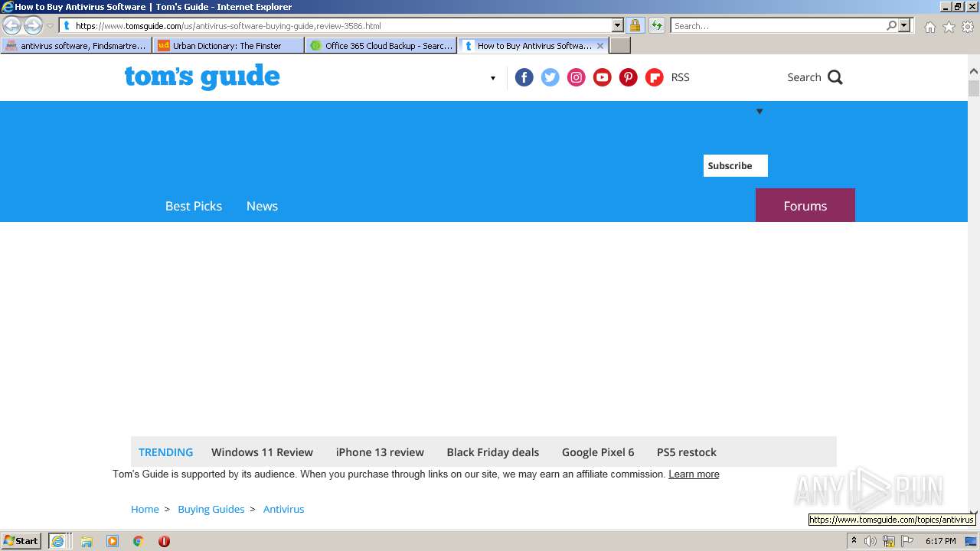The width and height of the screenshot is (980, 551).
Task: Open trending iPhone 13 review link
Action: point(380,452)
